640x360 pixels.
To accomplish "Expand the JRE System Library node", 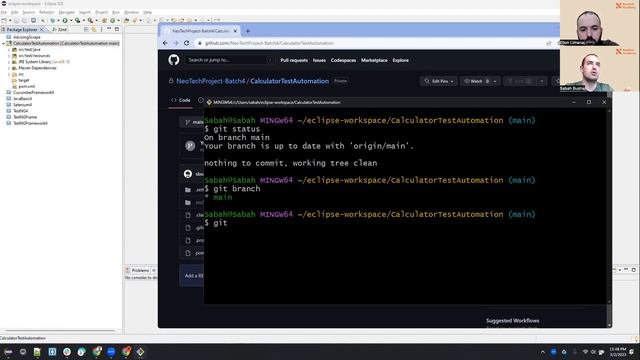I will (x=9, y=62).
